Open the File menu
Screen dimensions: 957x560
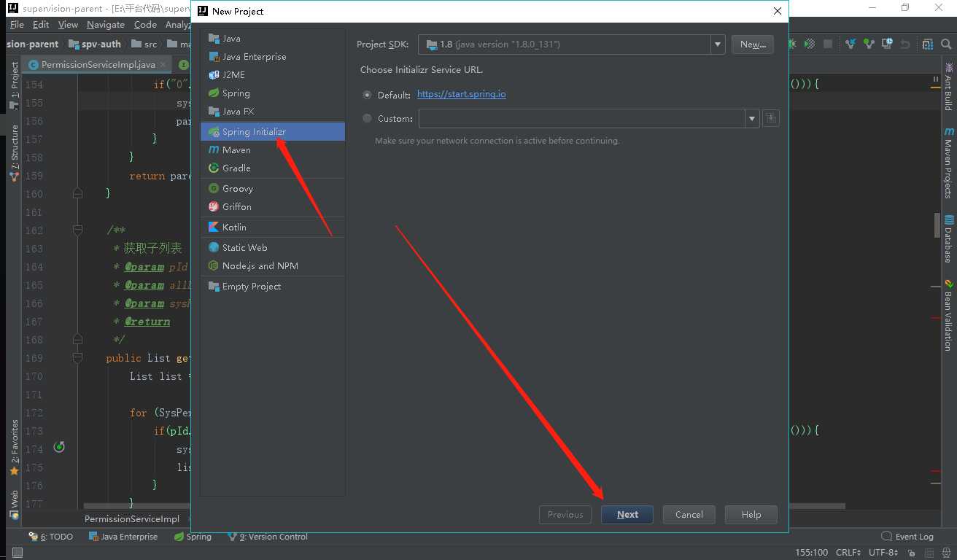pyautogui.click(x=17, y=25)
